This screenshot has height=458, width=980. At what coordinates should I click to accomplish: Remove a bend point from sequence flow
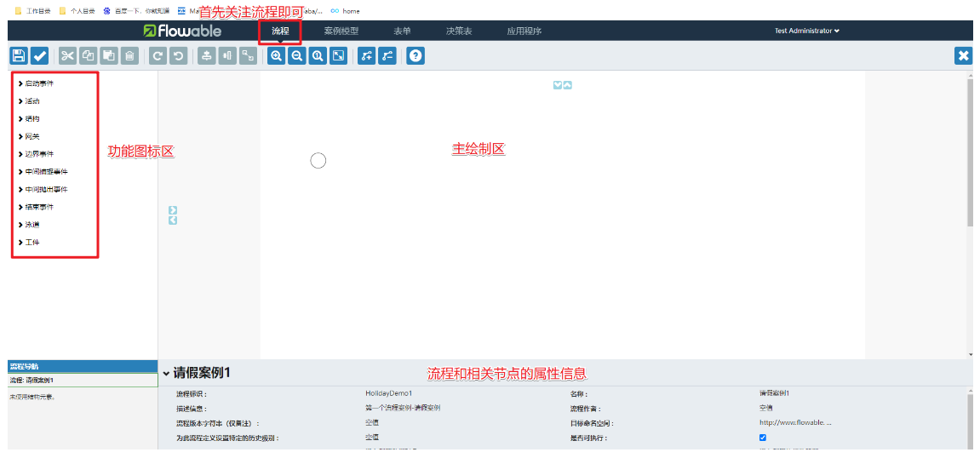[387, 55]
